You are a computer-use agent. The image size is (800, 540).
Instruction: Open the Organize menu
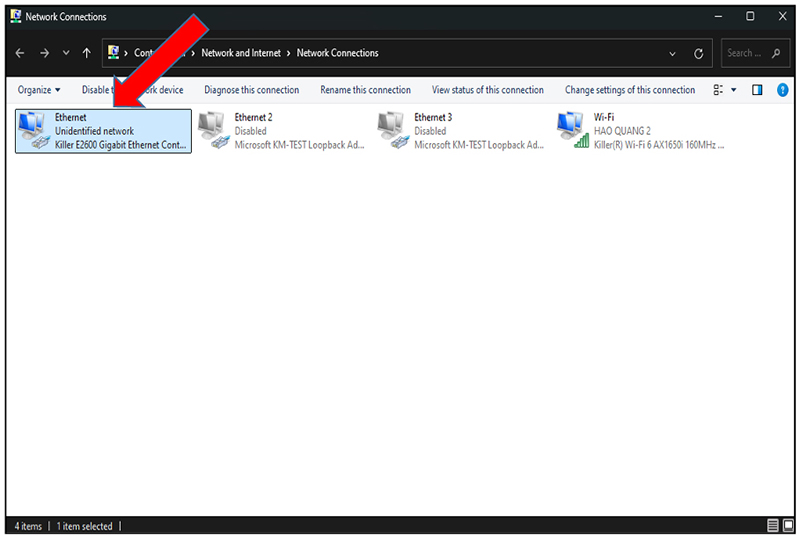[39, 90]
